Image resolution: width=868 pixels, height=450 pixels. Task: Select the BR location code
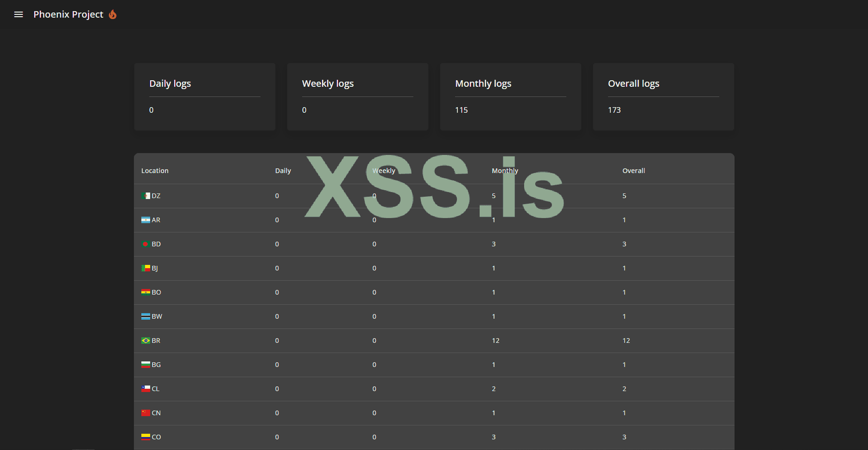[x=156, y=341]
